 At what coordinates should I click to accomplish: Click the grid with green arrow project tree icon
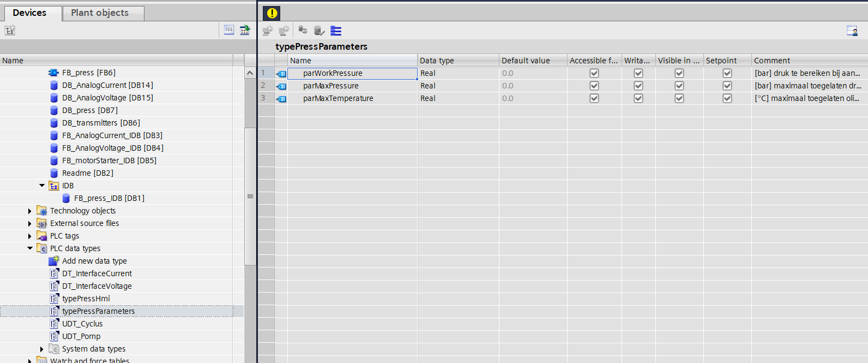point(245,30)
